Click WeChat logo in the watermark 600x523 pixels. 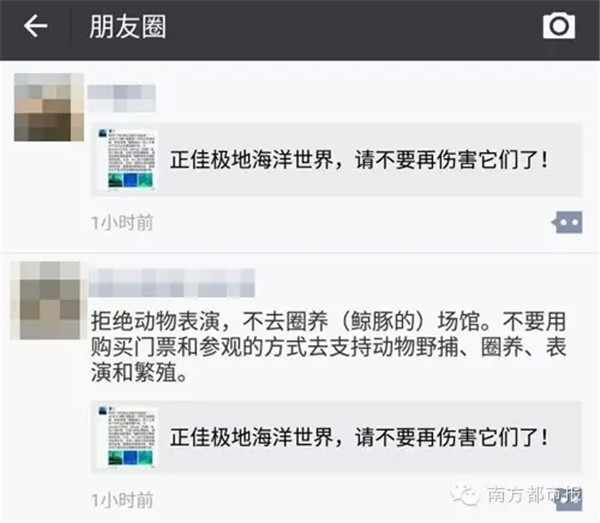pyautogui.click(x=465, y=495)
